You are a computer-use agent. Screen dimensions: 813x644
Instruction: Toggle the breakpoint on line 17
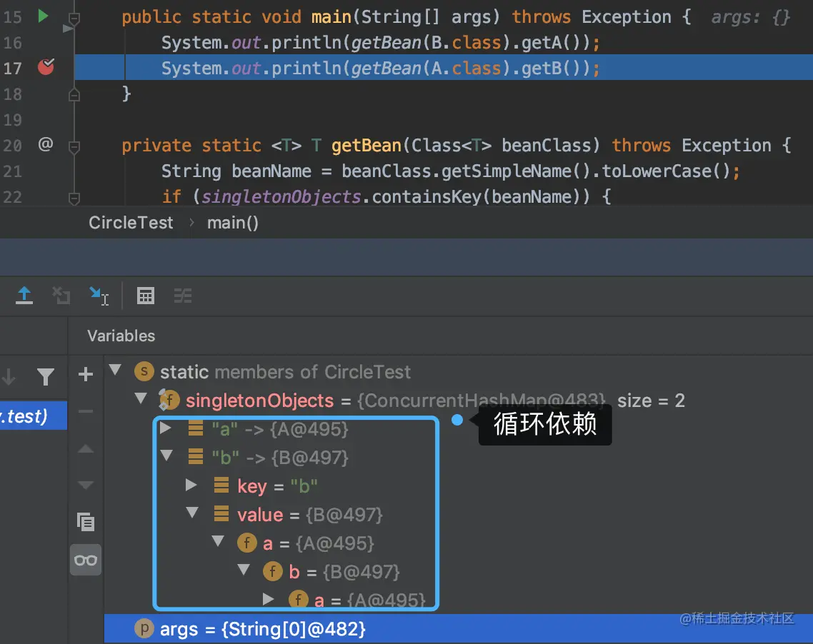tap(46, 67)
